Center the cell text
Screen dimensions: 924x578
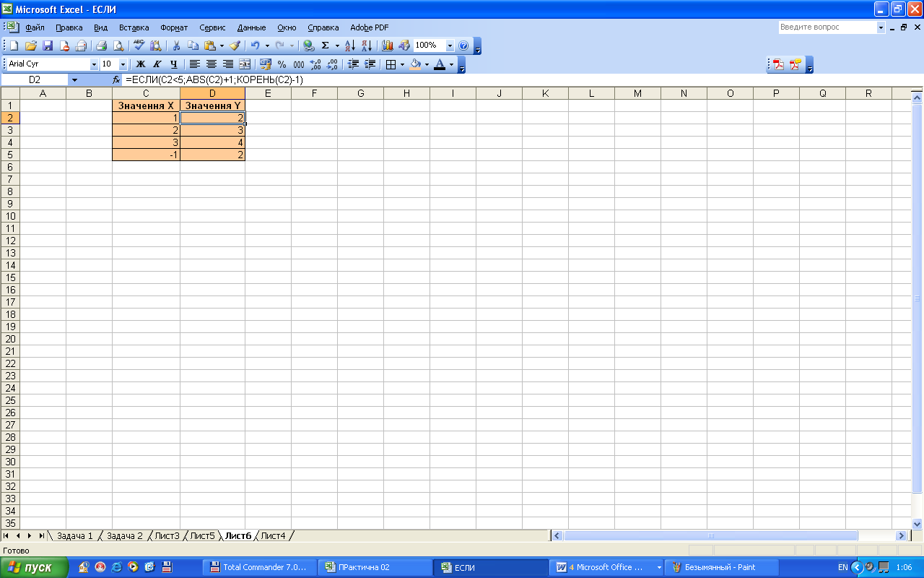212,64
